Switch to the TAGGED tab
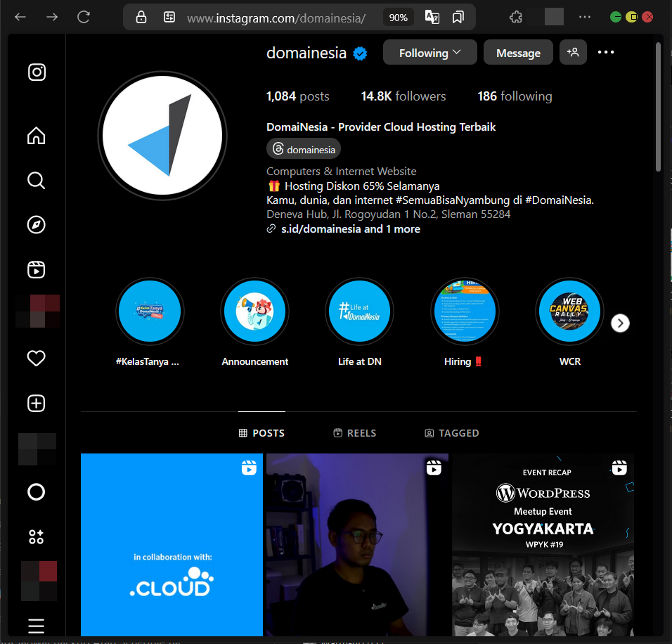The image size is (672, 644). click(x=452, y=433)
